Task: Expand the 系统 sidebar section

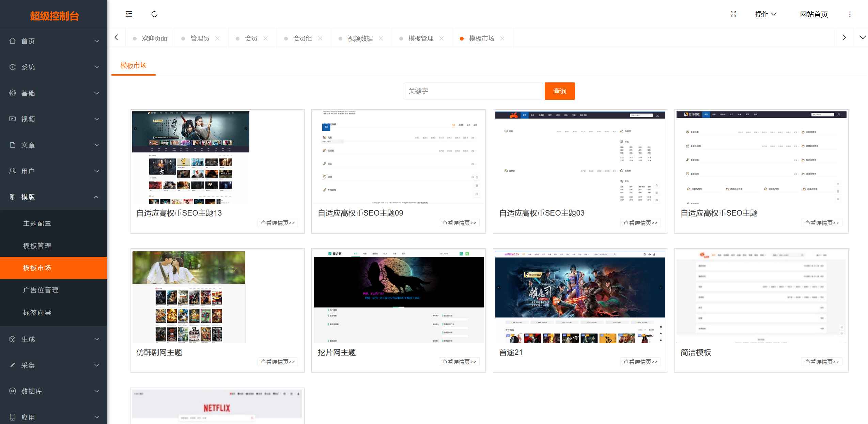Action: 53,67
